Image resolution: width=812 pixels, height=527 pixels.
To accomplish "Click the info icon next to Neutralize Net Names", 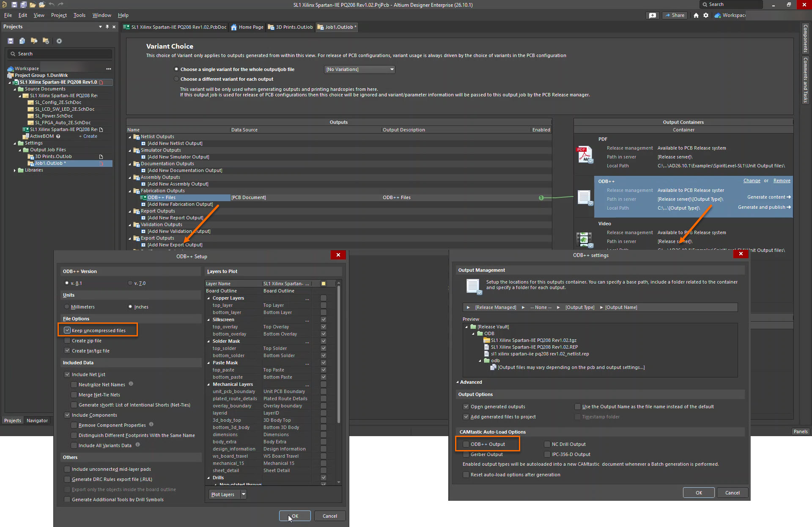I will (131, 384).
